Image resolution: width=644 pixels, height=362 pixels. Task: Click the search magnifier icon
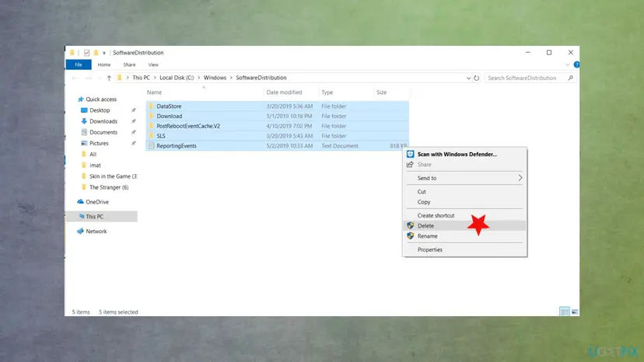pos(570,78)
